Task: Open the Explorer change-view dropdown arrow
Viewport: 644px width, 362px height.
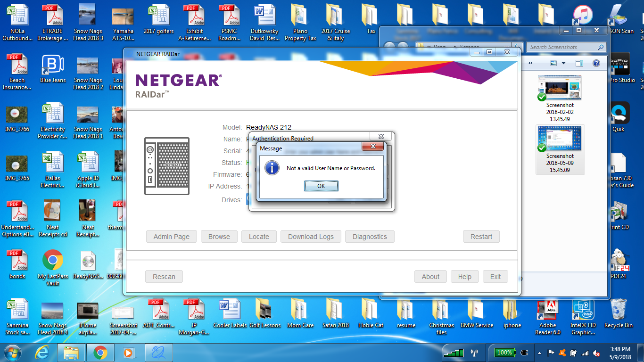Action: click(563, 63)
